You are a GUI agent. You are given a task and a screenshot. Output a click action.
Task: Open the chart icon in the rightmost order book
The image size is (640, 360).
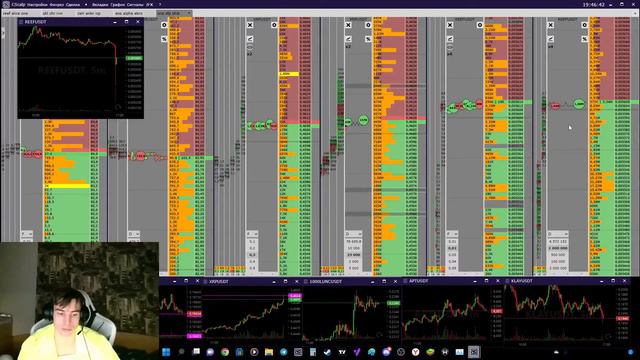[551, 39]
